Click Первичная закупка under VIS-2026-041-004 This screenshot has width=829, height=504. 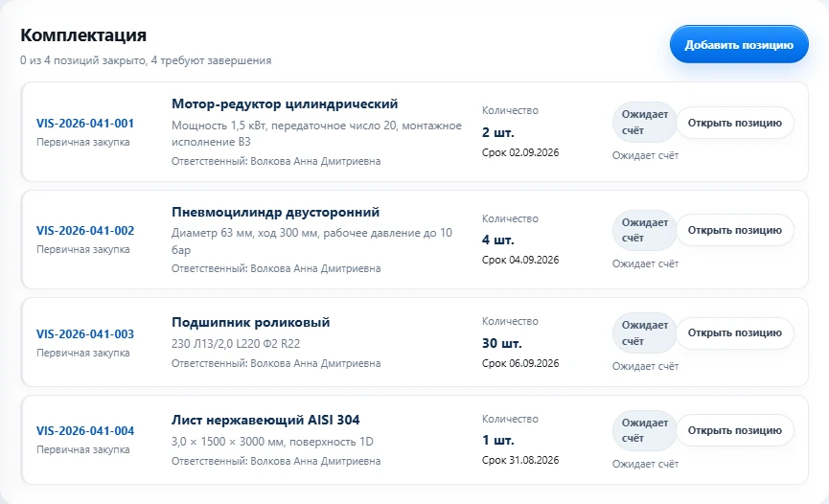pos(83,449)
